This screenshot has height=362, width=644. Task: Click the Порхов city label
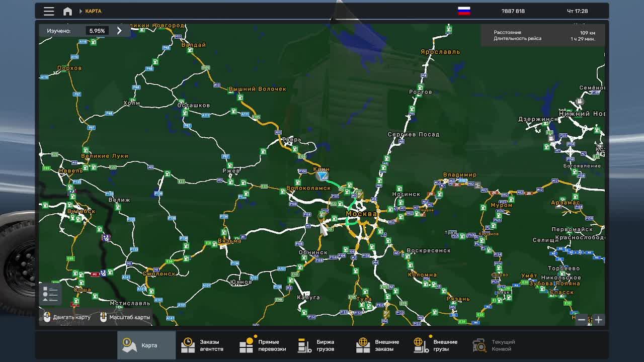[69, 68]
